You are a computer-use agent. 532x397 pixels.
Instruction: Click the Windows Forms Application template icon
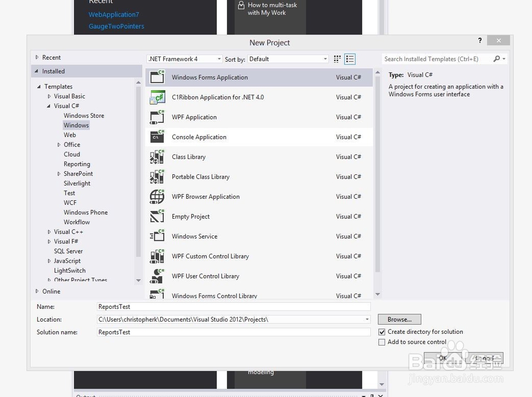point(157,77)
